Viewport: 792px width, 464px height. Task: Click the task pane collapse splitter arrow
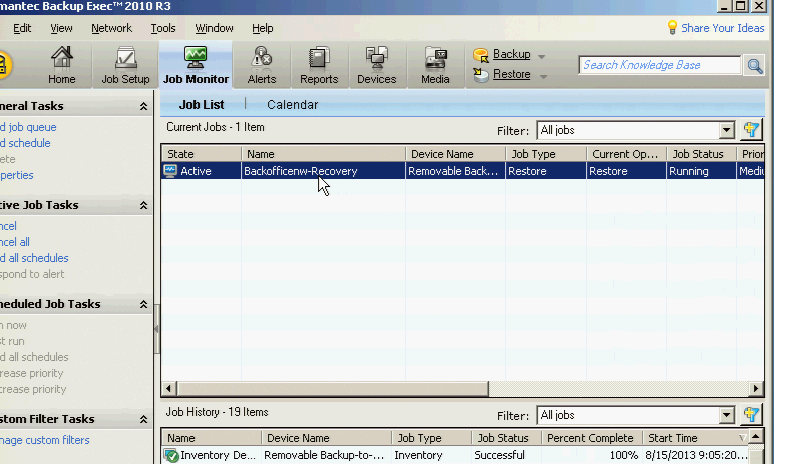[x=156, y=329]
